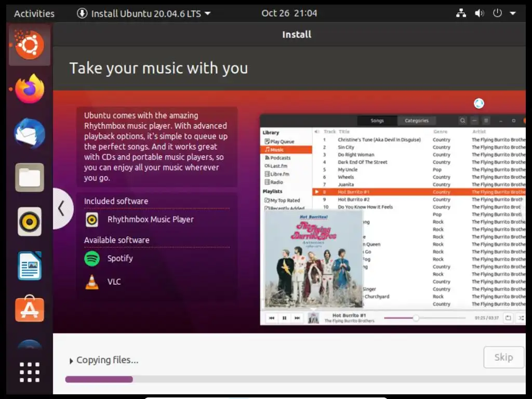Open Thunderbird Mail from the dock
The image size is (532, 399).
tap(30, 134)
